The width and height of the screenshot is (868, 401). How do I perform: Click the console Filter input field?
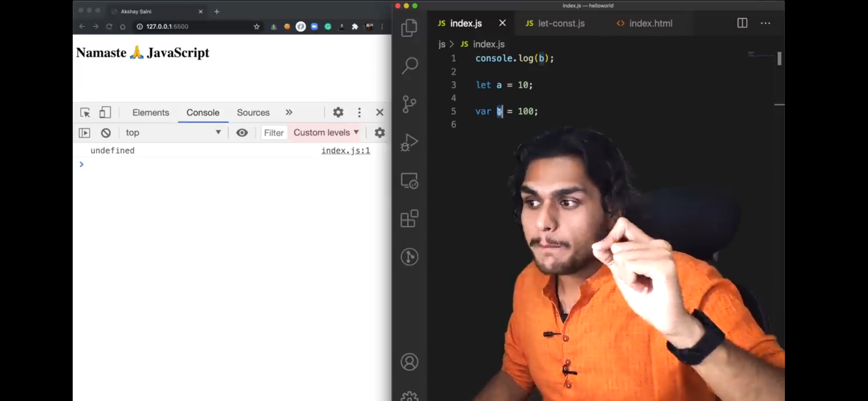[274, 133]
